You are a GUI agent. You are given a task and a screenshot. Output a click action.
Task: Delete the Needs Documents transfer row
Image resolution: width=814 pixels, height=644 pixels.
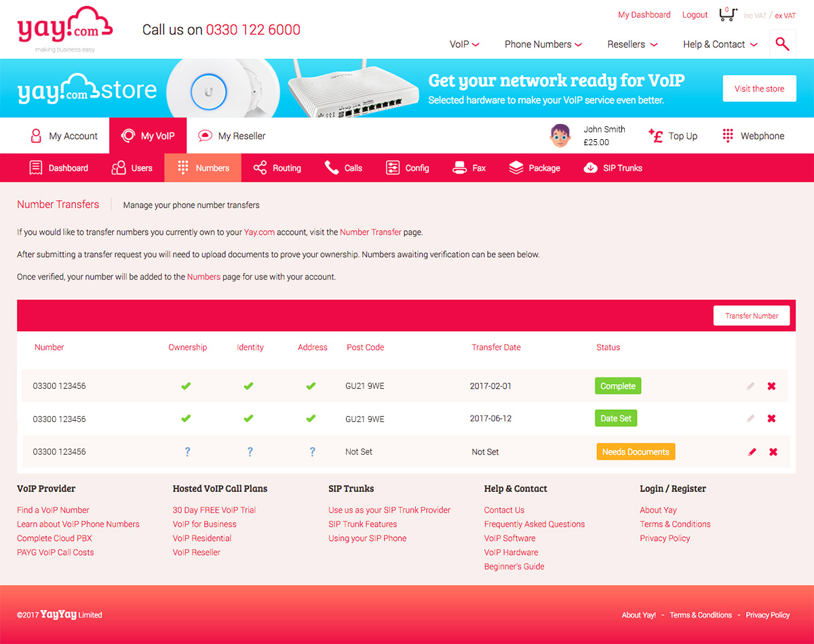[773, 452]
